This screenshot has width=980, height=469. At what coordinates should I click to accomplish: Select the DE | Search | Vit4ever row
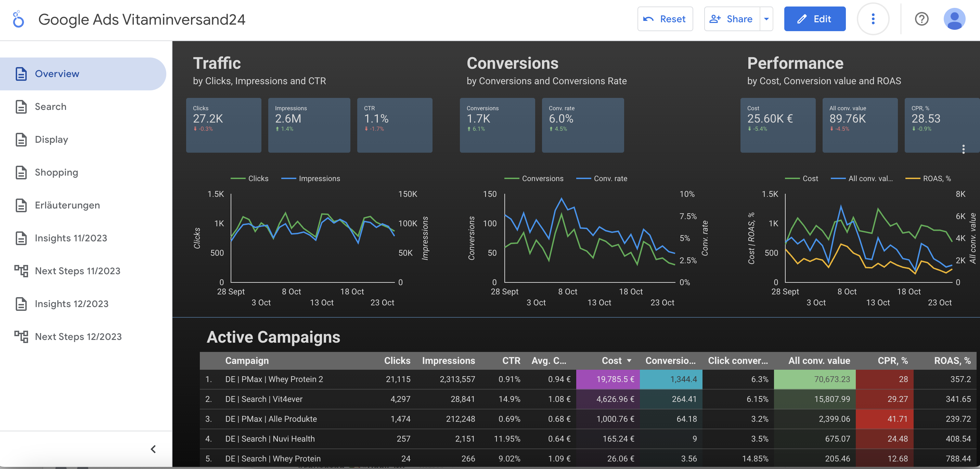pos(588,399)
